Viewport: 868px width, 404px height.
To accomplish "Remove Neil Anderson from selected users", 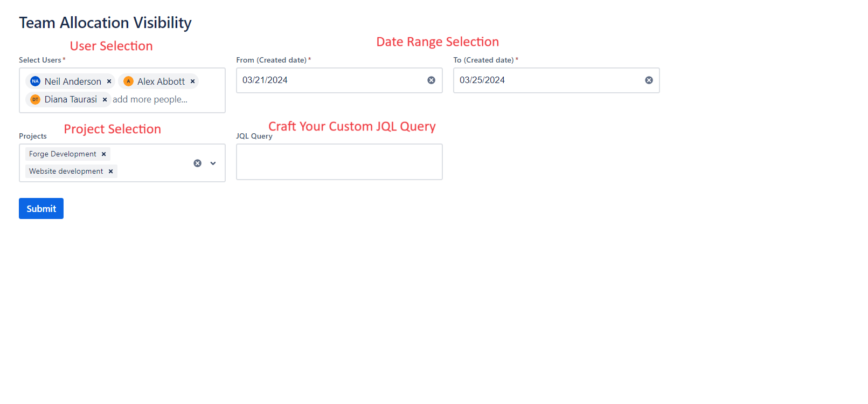I will click(x=109, y=81).
